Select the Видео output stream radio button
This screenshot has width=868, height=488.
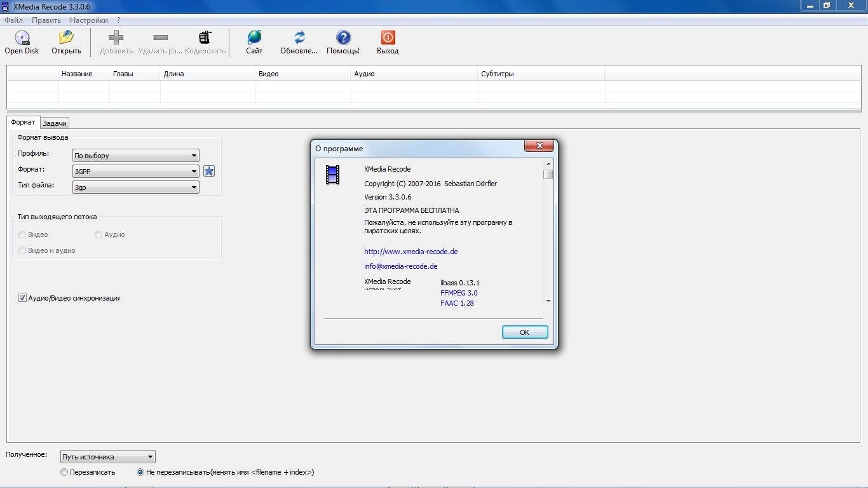coord(22,234)
